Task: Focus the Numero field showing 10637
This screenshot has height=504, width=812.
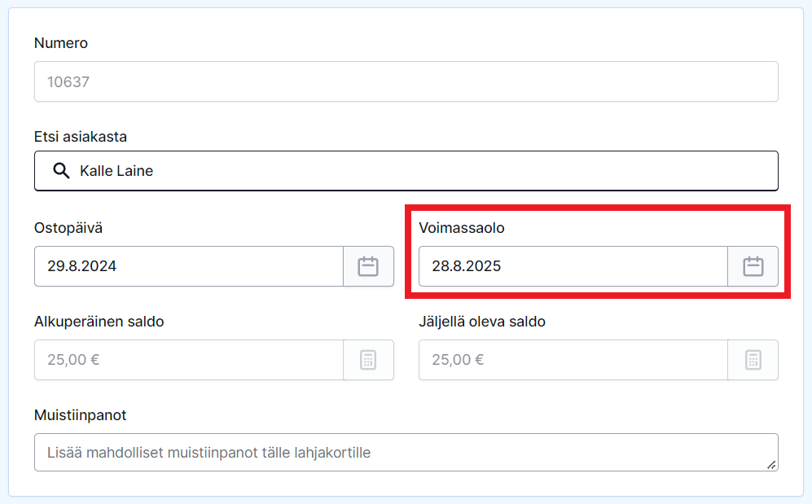Action: [406, 81]
